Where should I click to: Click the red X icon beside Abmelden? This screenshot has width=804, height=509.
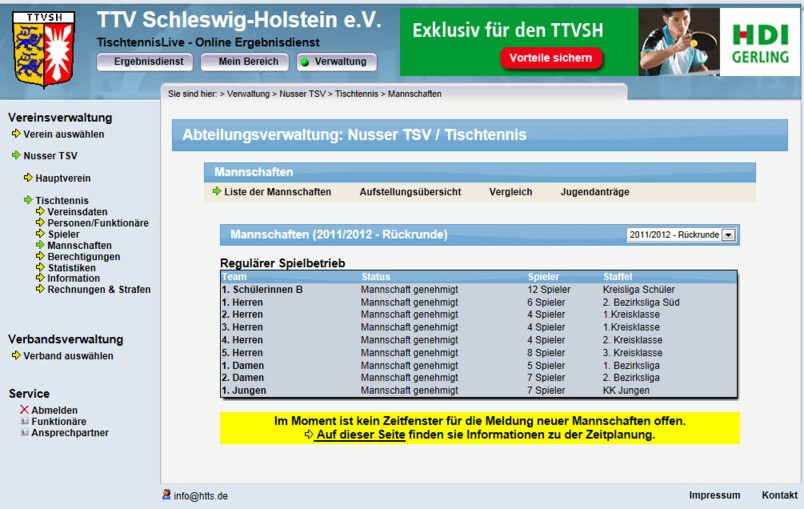point(24,410)
